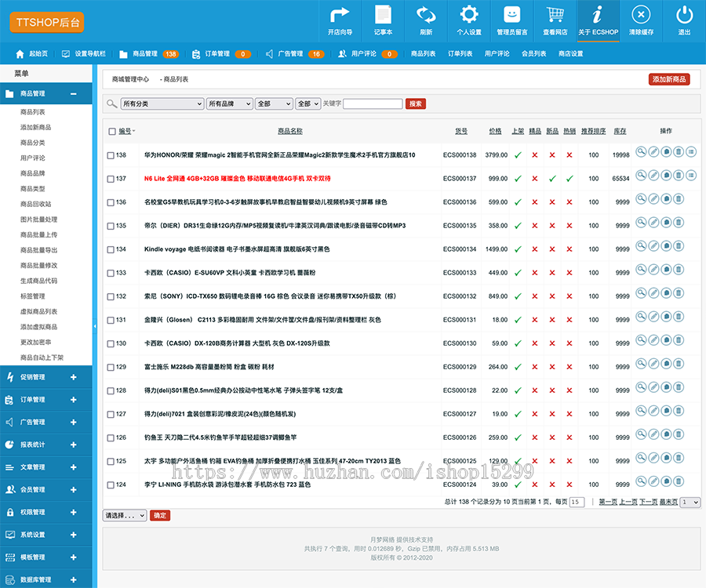Click the 清除缓存 clear cache icon
Image resolution: width=706 pixels, height=588 pixels.
coord(641,15)
